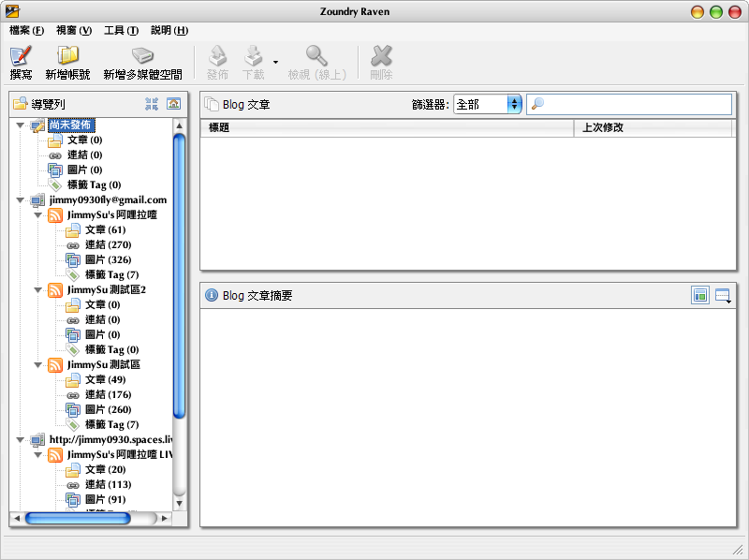Select 文章 (0) under 尚未發佈
The height and width of the screenshot is (560, 749).
[84, 140]
